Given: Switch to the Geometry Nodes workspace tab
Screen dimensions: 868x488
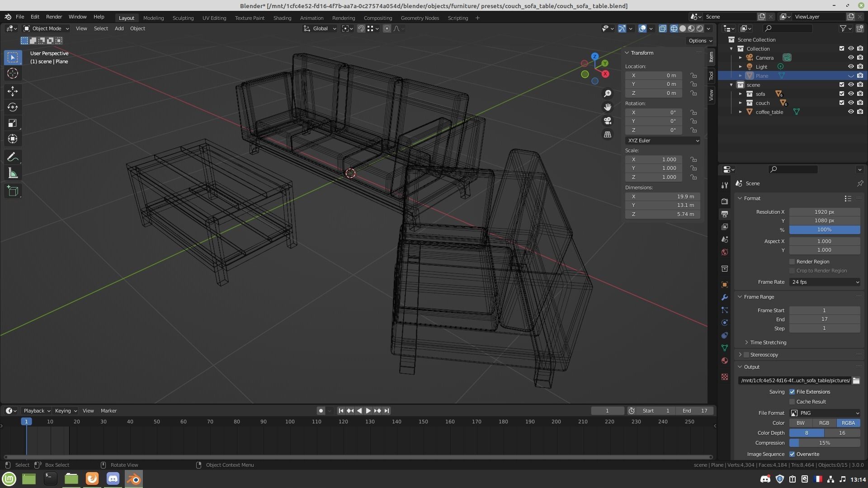Looking at the screenshot, I should pos(420,18).
